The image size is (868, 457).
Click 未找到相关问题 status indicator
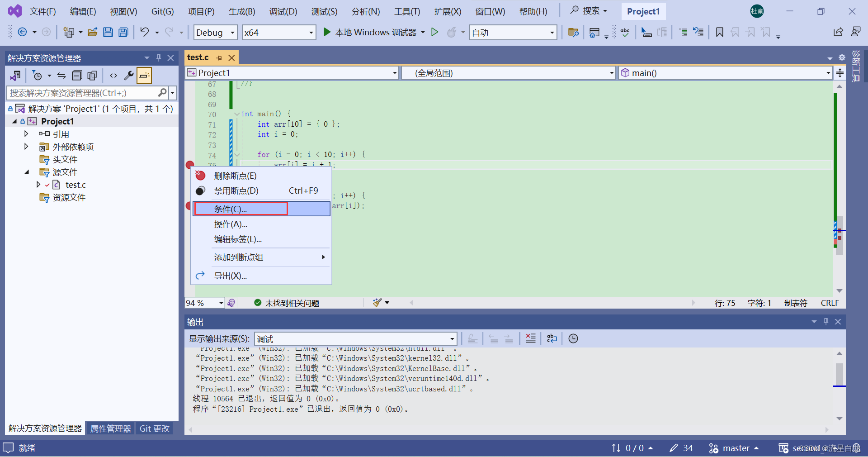tap(287, 303)
